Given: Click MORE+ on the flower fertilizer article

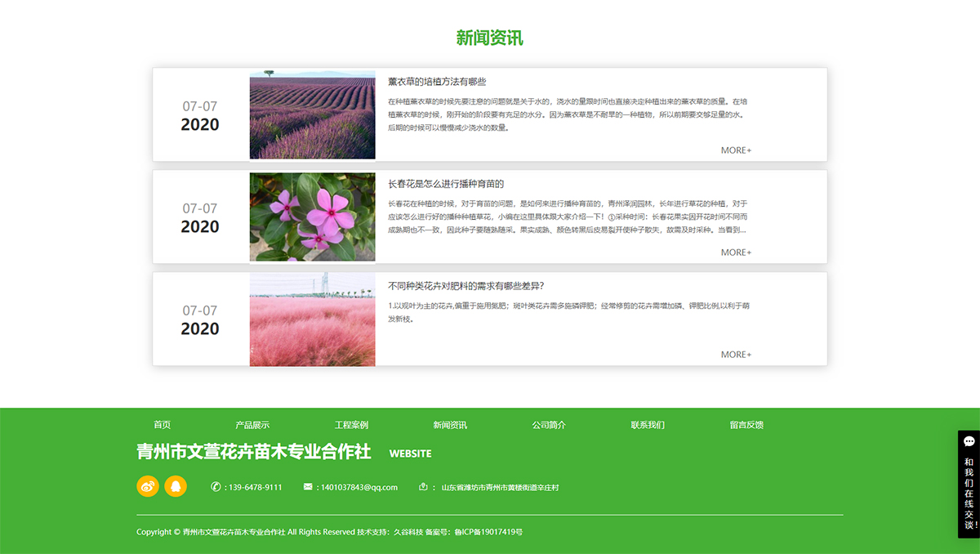Looking at the screenshot, I should point(736,355).
